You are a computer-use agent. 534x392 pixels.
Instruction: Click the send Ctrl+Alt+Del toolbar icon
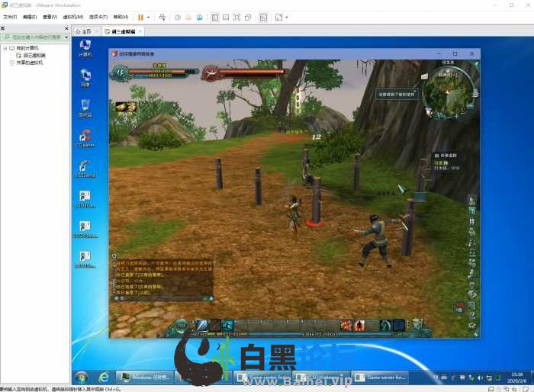tap(162, 17)
